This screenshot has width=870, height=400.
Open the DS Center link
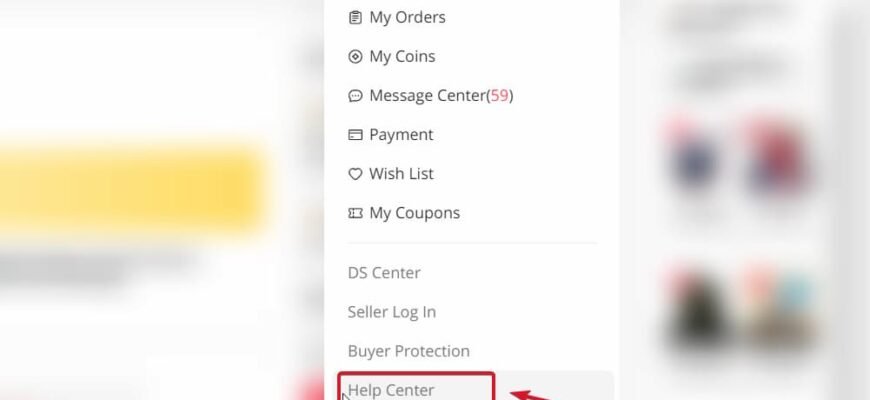(384, 272)
